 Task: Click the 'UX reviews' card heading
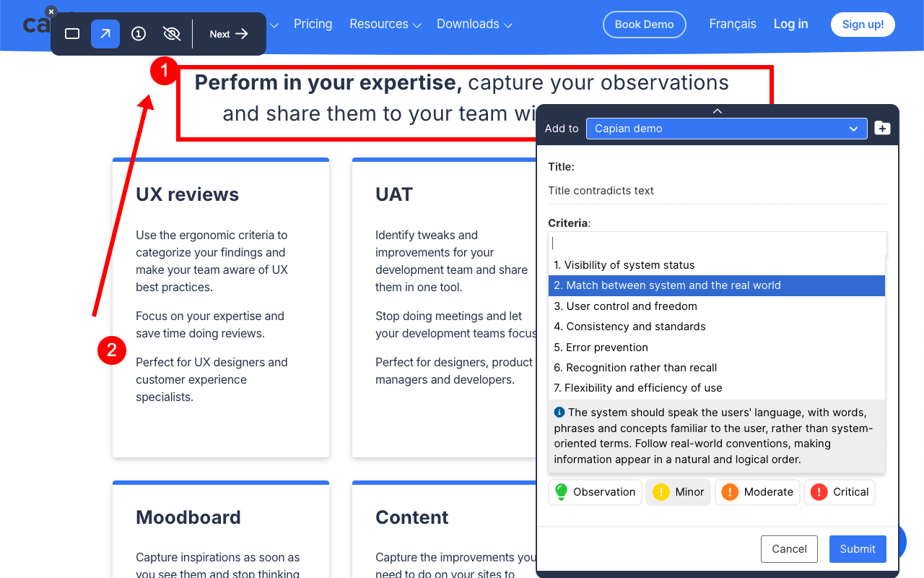coord(188,194)
